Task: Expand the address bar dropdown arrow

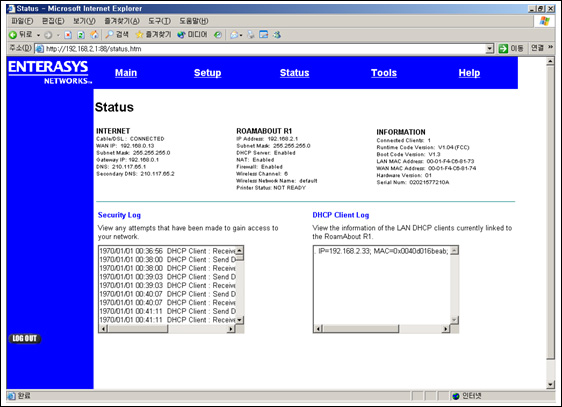Action: (x=490, y=48)
